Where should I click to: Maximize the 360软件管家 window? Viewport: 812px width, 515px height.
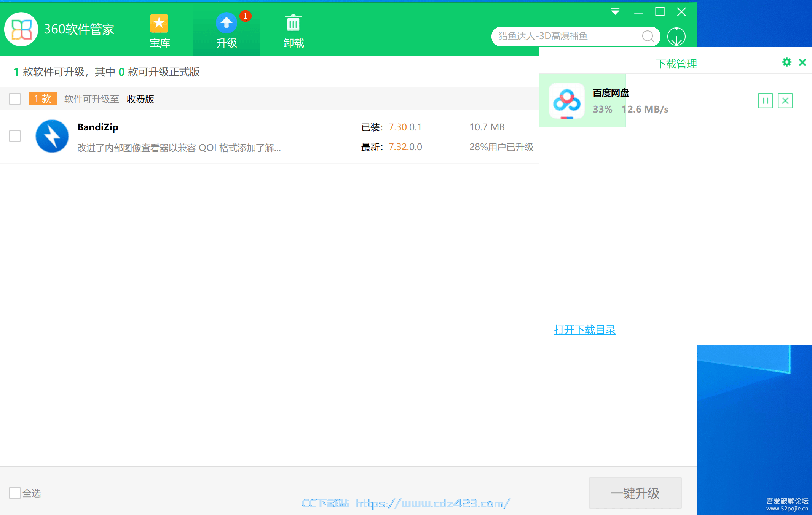tap(660, 12)
